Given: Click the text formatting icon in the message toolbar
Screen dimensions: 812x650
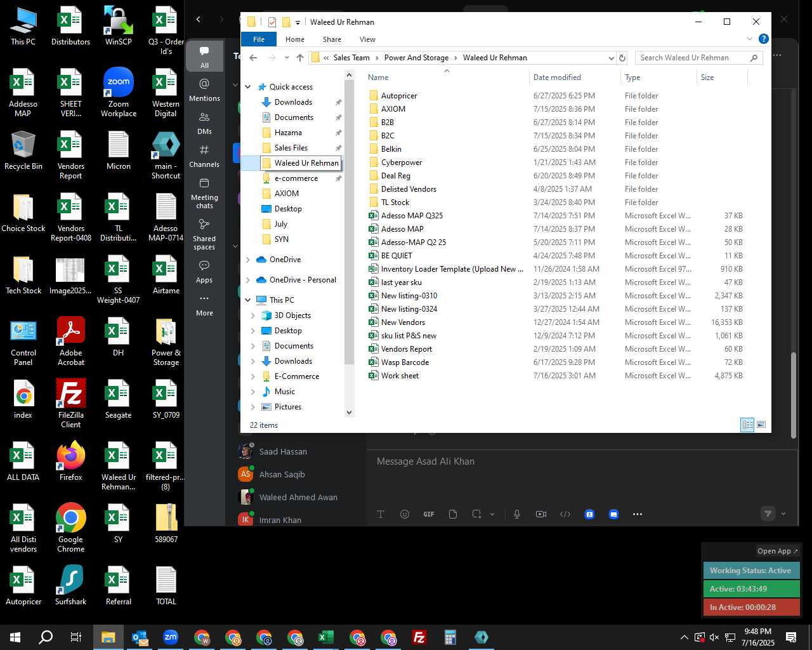Looking at the screenshot, I should (381, 514).
